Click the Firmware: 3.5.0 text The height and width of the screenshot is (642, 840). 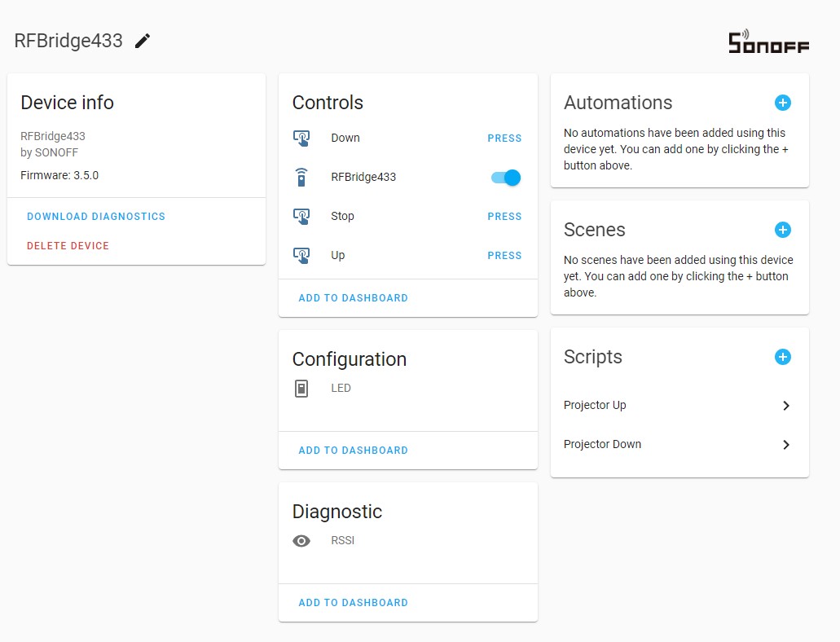[x=59, y=175]
